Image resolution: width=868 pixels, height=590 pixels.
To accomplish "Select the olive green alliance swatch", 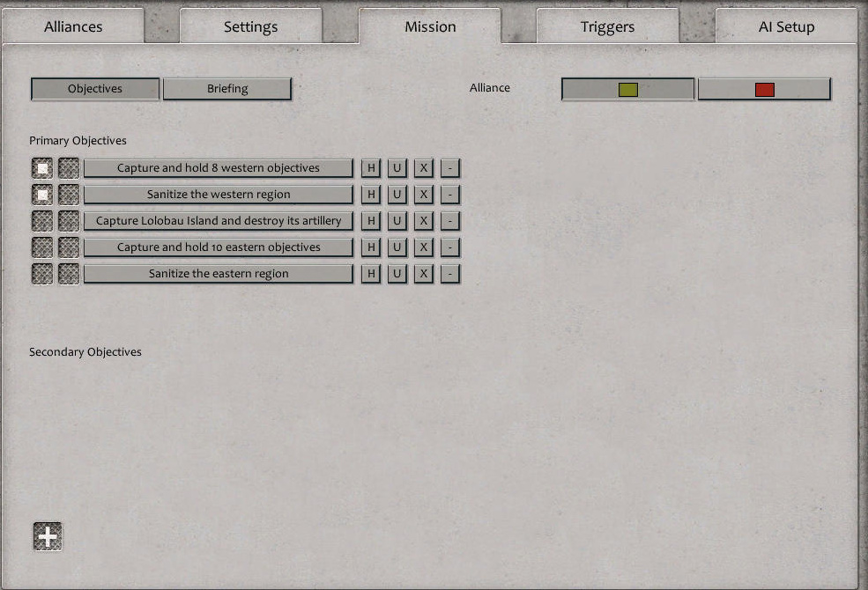I will pos(627,89).
